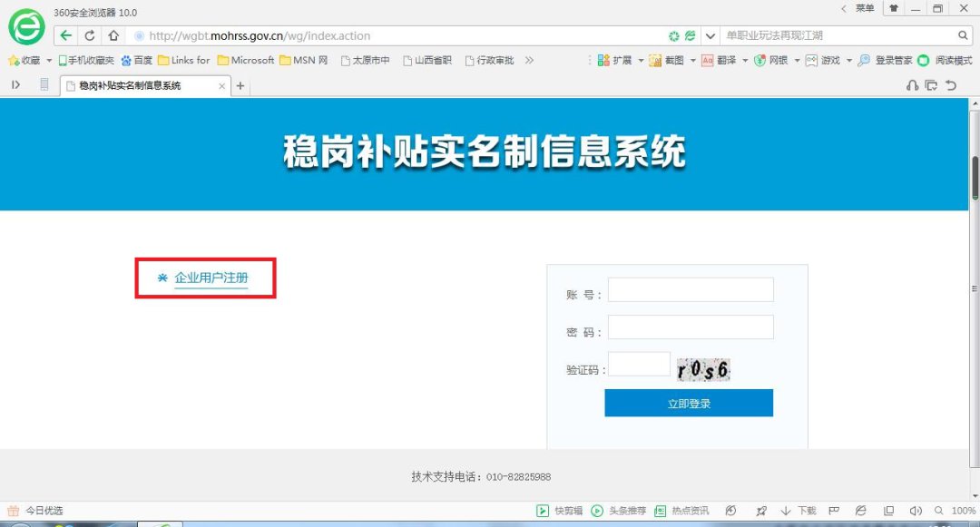Click the skin (shirt) icon in the title bar
Screen dimensions: 980x527
tap(894, 9)
